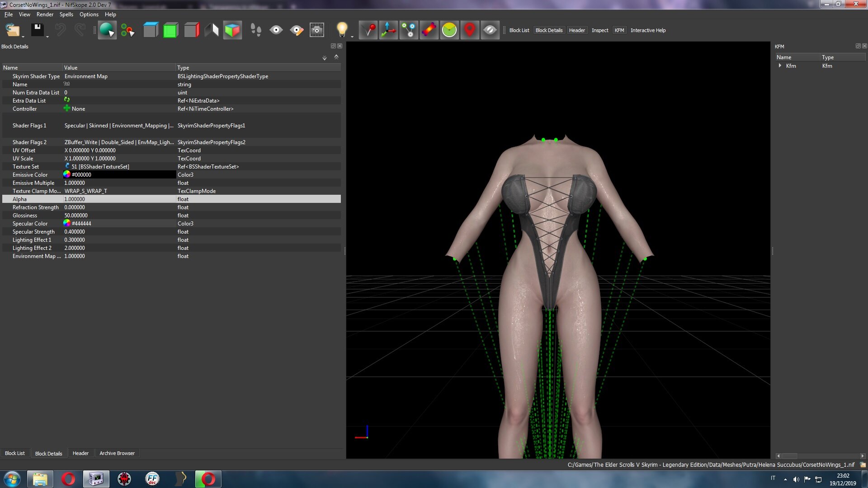Toggle the Block List toolbar button
This screenshot has height=488, width=868.
pos(519,30)
